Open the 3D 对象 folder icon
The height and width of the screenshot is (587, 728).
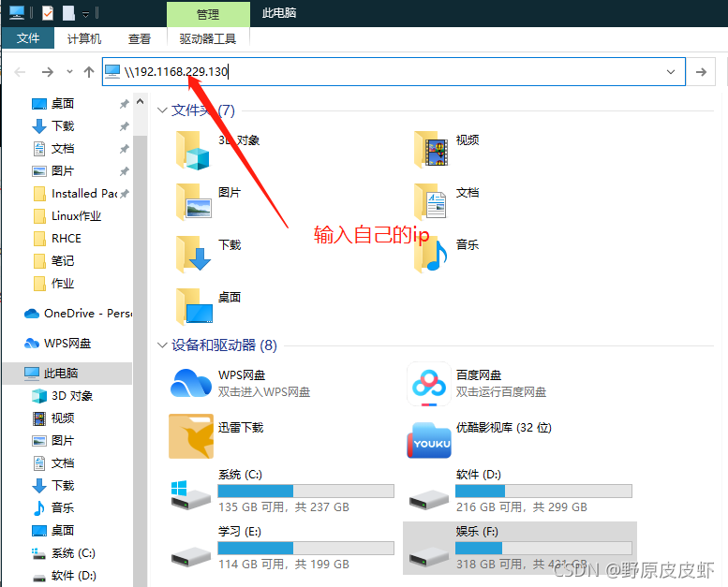tap(193, 150)
